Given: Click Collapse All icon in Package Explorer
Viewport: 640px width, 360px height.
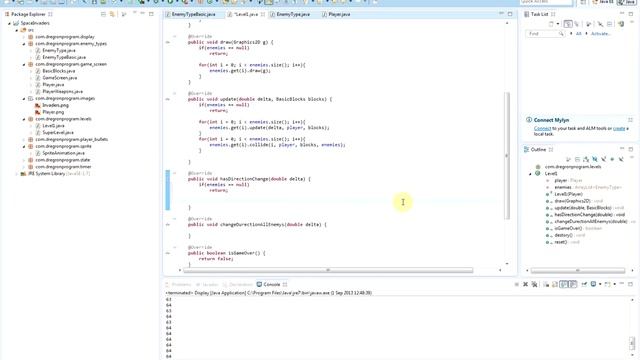Looking at the screenshot, I should tap(103, 14).
